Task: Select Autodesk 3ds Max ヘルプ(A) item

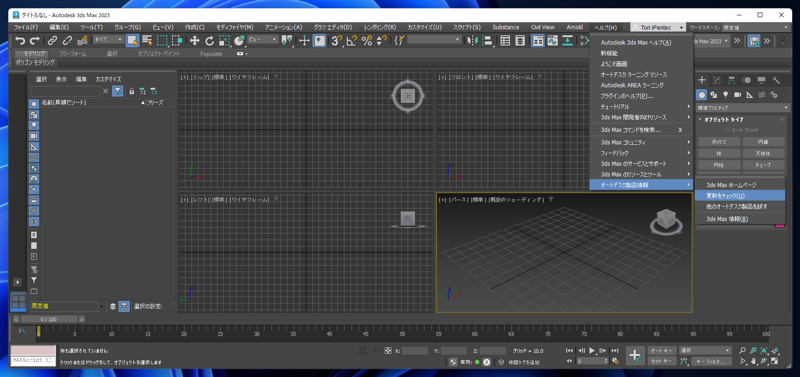Action: click(x=641, y=42)
